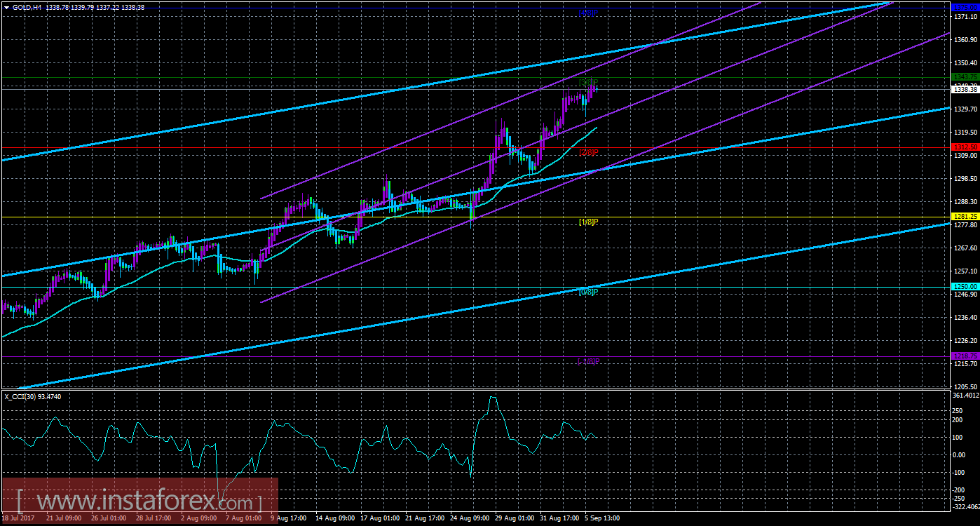Click the 1329.70 price axis value

point(965,109)
